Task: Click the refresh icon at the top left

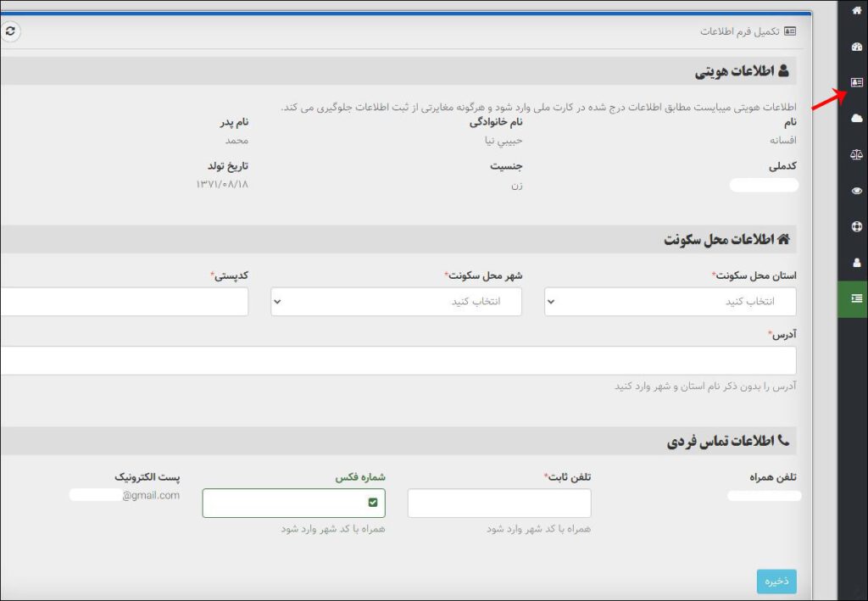Action: (10, 31)
